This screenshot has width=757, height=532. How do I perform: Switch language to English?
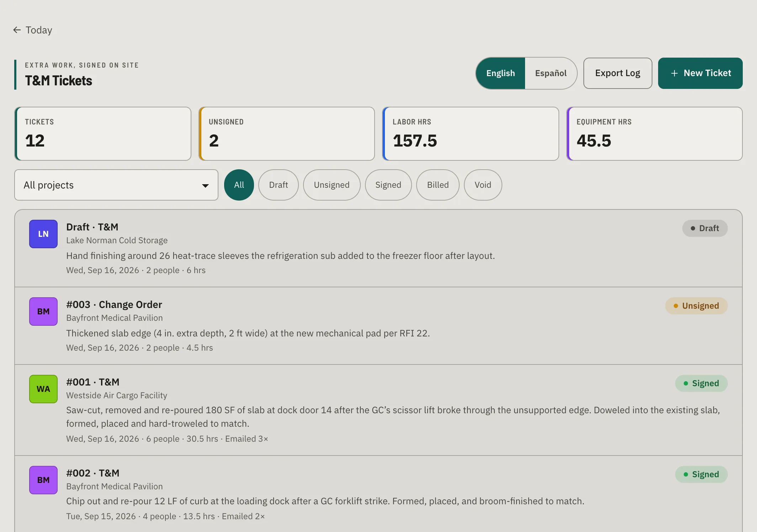[501, 73]
